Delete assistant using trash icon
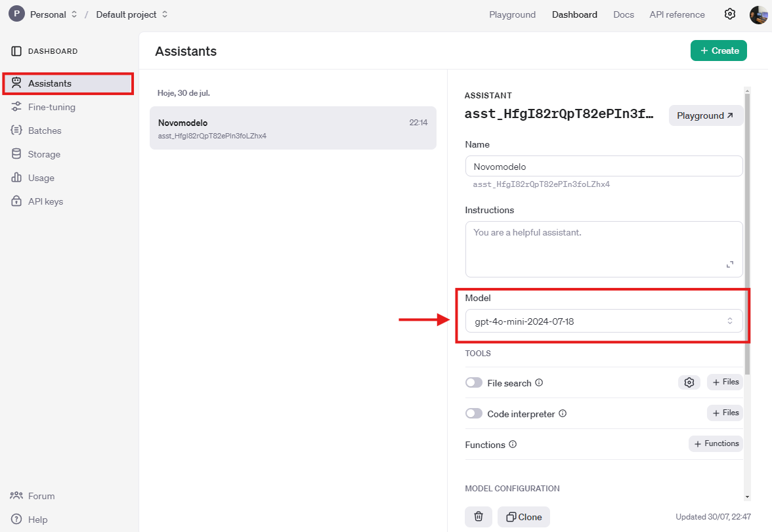 (479, 517)
